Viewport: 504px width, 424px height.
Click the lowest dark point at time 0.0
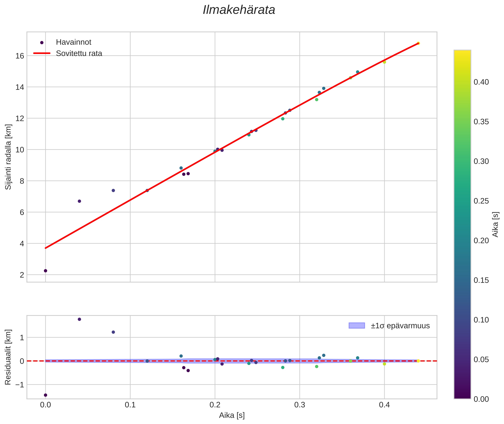pos(46,271)
